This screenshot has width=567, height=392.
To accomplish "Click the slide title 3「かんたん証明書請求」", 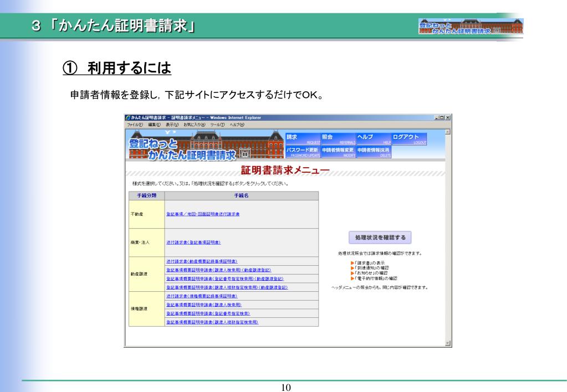I will tap(113, 25).
